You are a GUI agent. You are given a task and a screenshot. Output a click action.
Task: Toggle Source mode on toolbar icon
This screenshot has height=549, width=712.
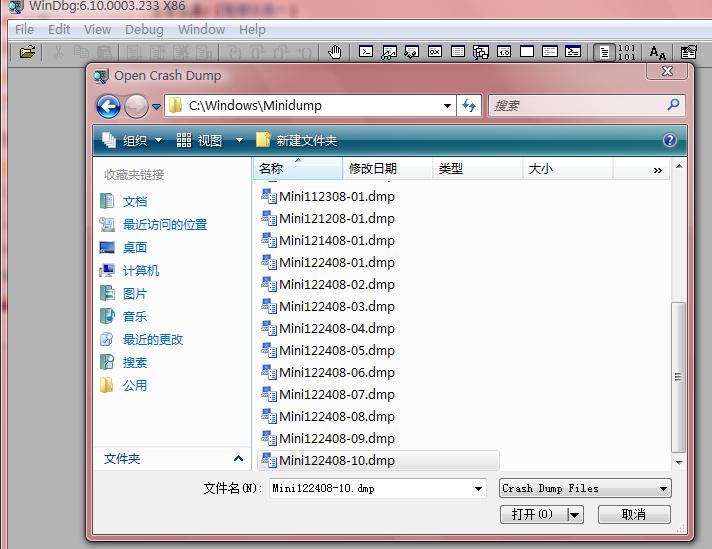coord(604,53)
